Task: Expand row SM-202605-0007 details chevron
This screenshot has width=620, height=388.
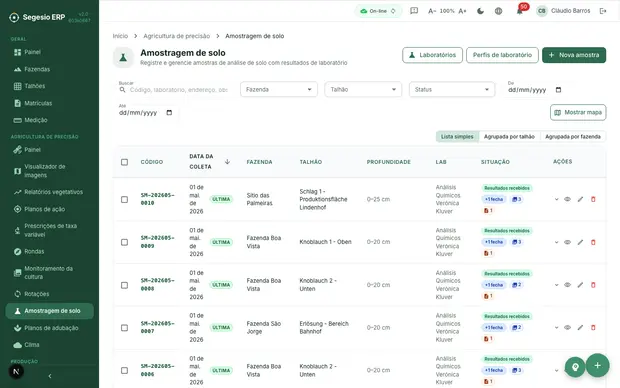Action: click(556, 327)
